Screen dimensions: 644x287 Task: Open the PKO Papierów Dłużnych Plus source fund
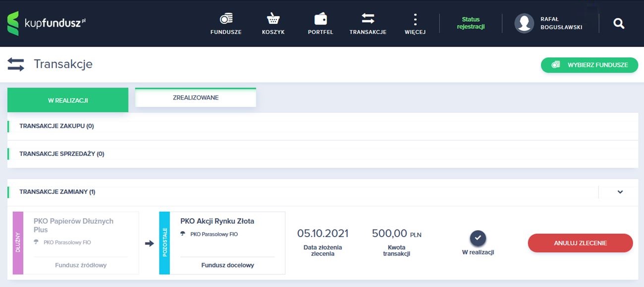click(x=73, y=226)
